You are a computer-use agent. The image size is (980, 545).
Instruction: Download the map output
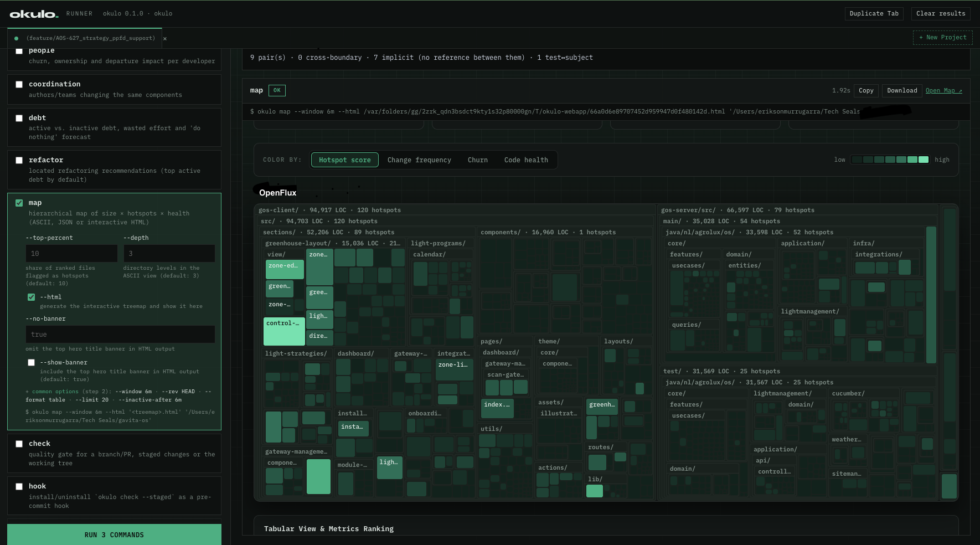pos(902,90)
